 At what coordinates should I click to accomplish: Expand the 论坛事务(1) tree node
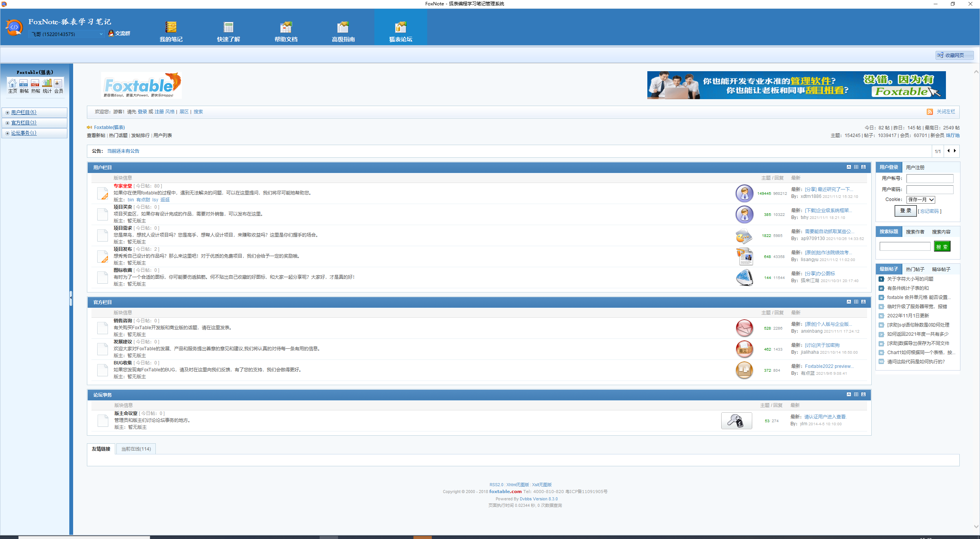7,133
